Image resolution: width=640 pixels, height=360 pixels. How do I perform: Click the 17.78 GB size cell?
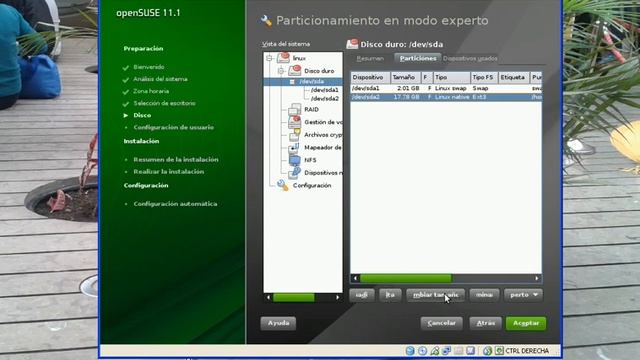406,97
